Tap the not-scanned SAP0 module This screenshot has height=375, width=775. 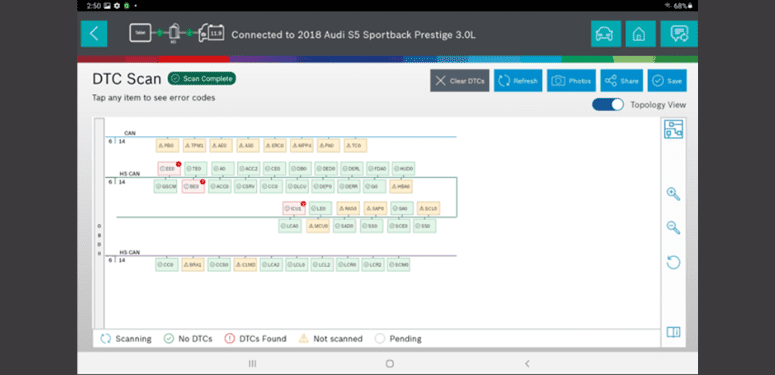point(375,208)
